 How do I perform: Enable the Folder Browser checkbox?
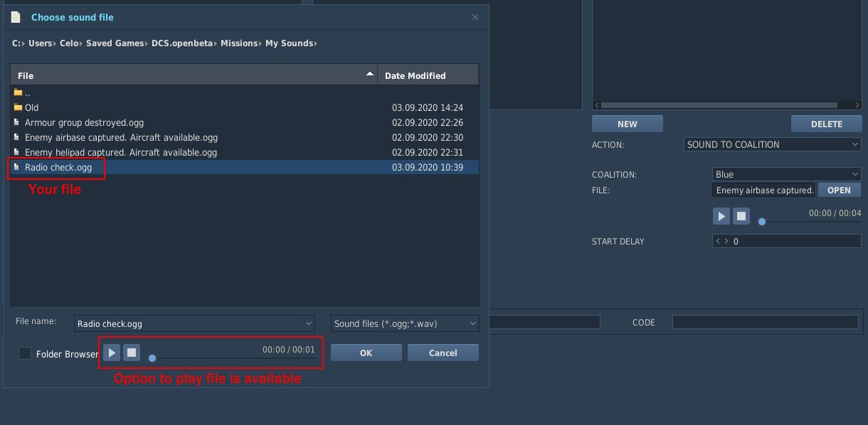click(x=25, y=353)
